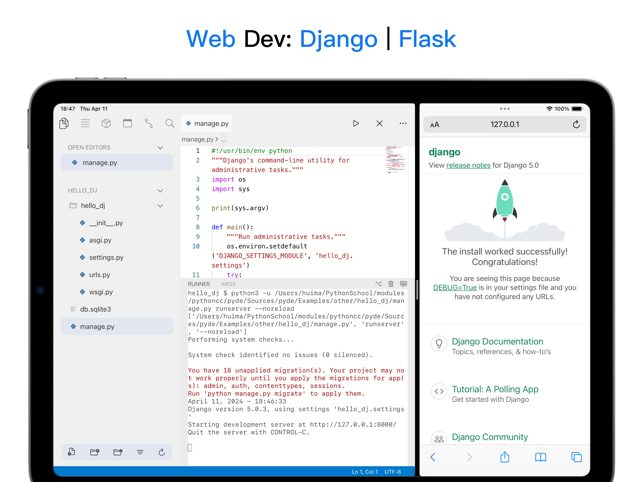Screen dimensions: 643x482
Task: Open the browser window icon in the sidebar toolbar
Action: point(128,123)
